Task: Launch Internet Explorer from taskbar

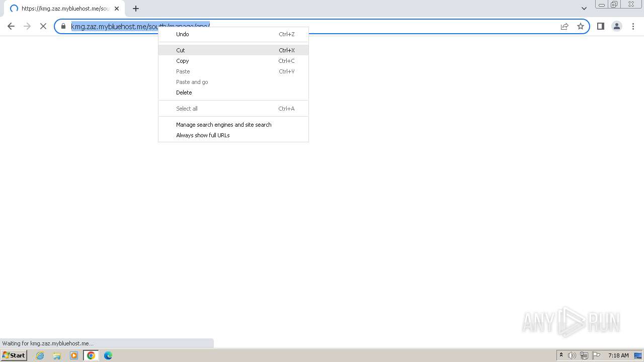Action: [x=40, y=355]
